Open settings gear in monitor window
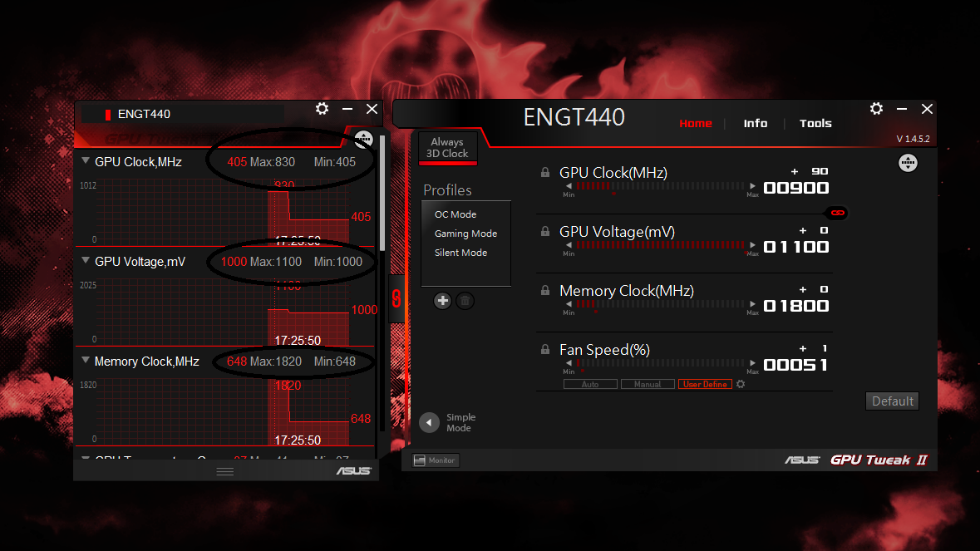 [x=322, y=109]
